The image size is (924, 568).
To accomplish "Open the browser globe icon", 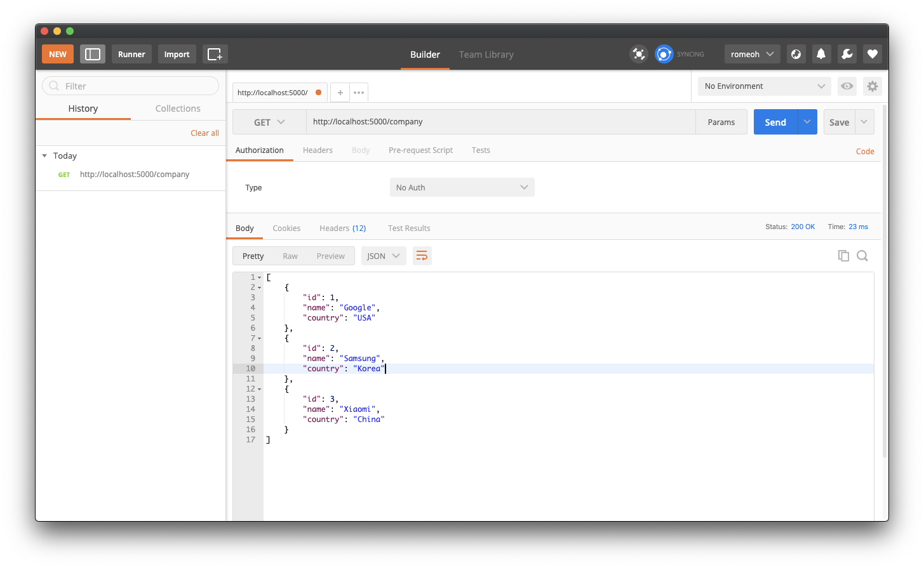I will (x=796, y=54).
